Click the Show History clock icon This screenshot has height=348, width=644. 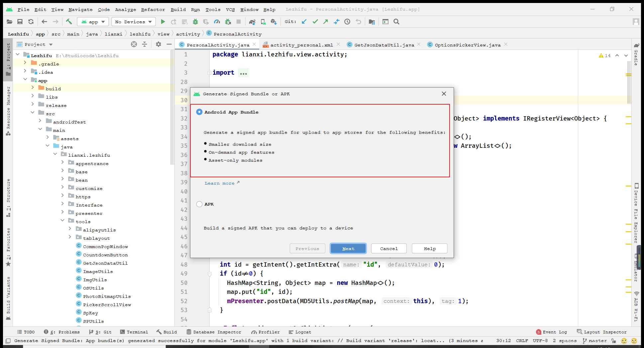click(347, 22)
